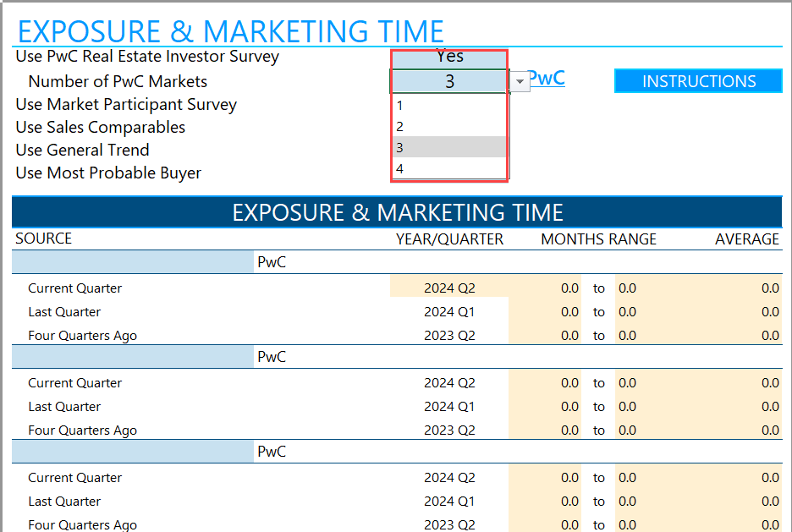Click the second section's Four Quarters Ago label
Image resolution: width=792 pixels, height=532 pixels.
click(82, 431)
